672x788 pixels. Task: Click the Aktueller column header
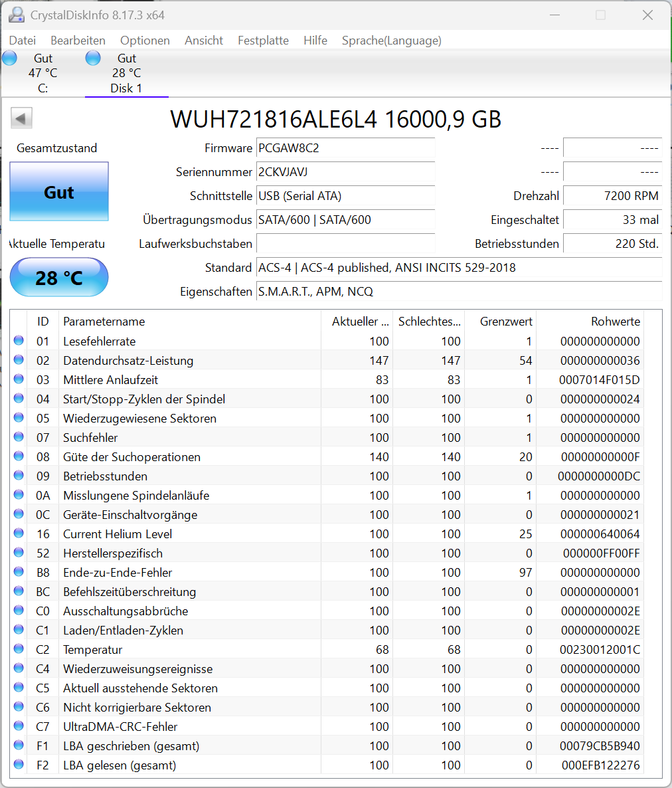[x=357, y=322]
